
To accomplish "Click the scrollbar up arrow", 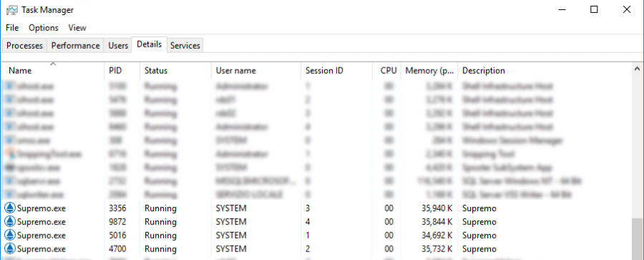I will pos(638,69).
